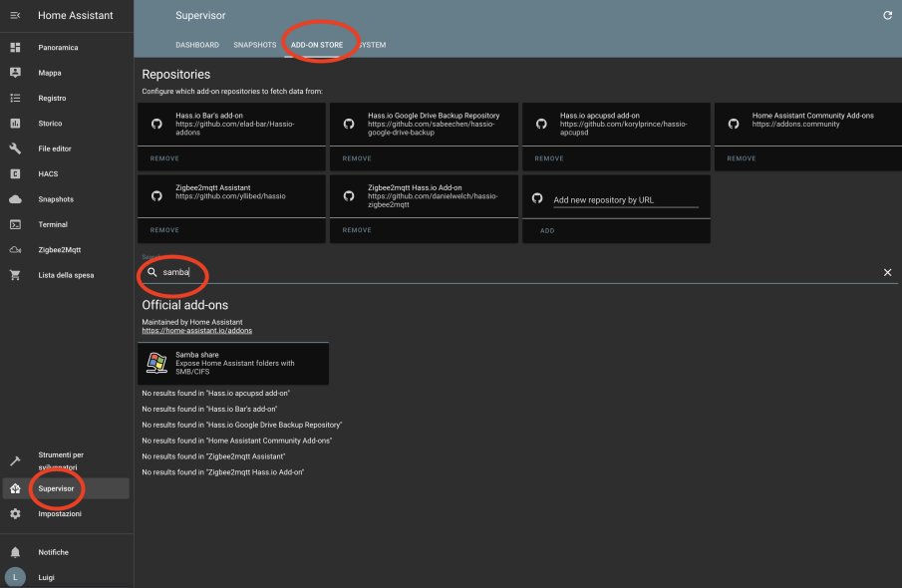Select the Impostazioni sidebar label
This screenshot has height=588, width=902.
click(x=60, y=514)
